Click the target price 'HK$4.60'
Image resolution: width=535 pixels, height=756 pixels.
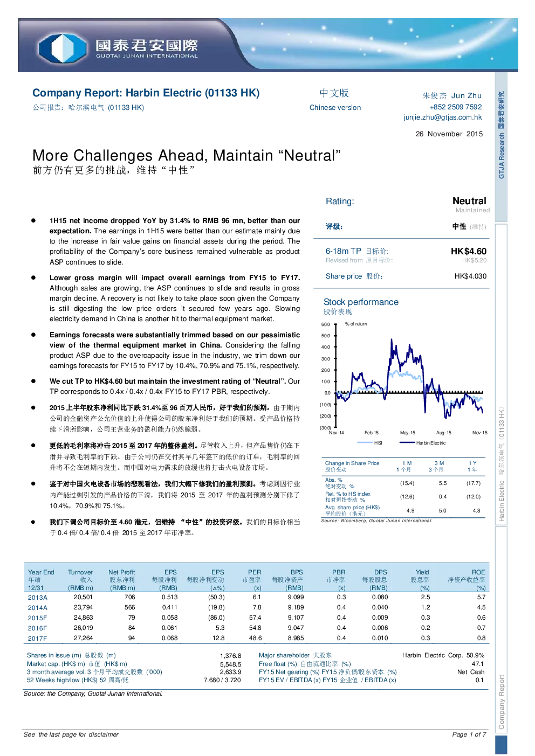(x=469, y=251)
